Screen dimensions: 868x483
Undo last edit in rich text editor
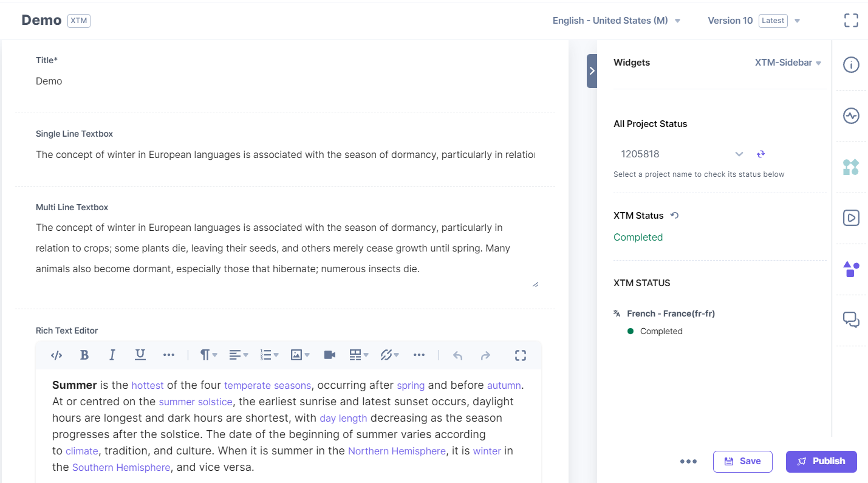pyautogui.click(x=458, y=355)
